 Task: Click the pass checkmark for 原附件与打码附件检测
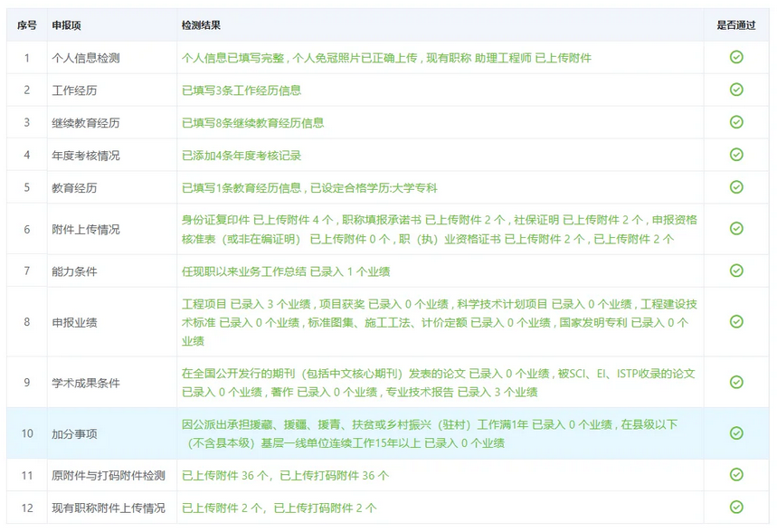click(736, 475)
